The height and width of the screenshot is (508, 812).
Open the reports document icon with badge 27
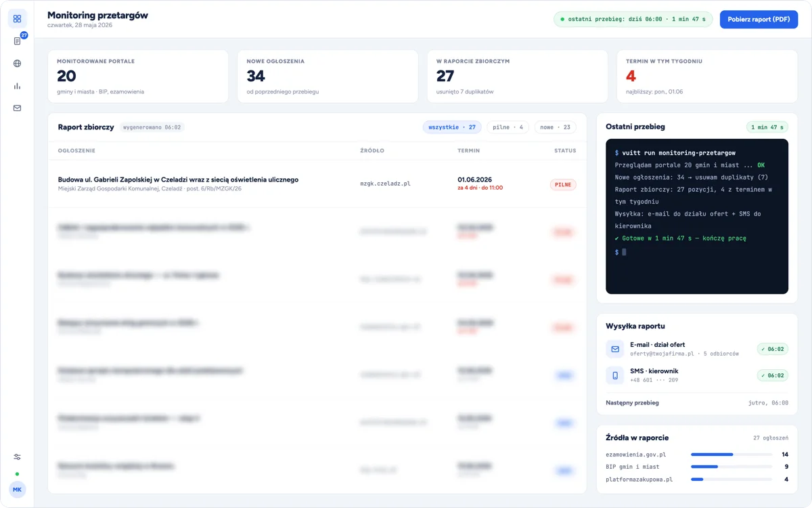pos(17,41)
